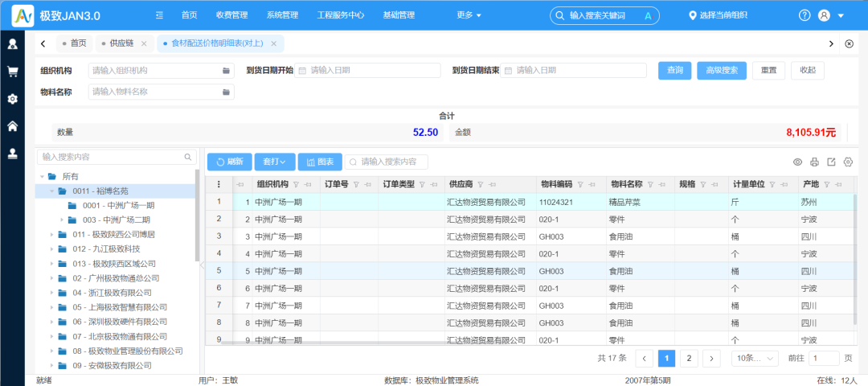Switch to the 供应链 tab

121,43
